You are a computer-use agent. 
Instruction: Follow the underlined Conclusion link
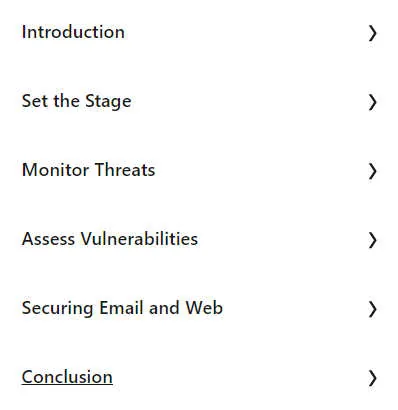point(67,377)
